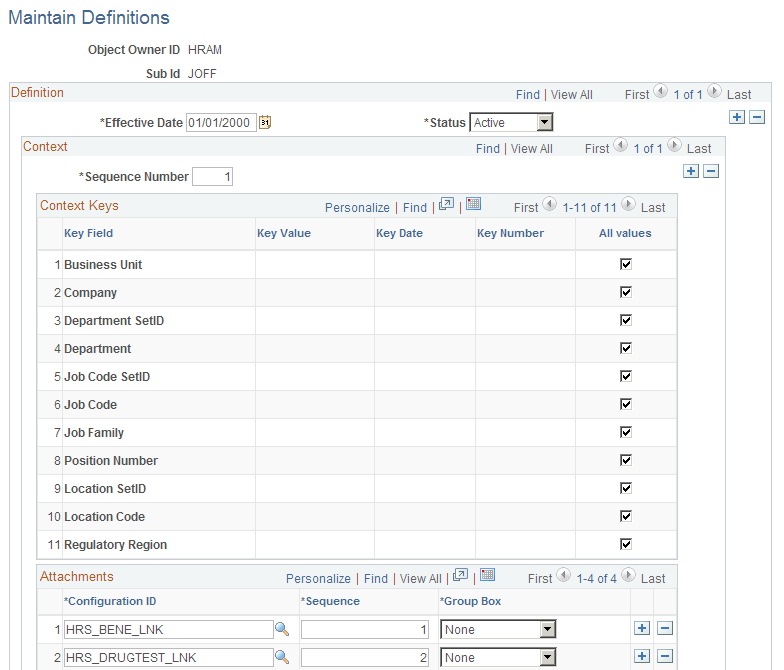Open the Effective Date calendar picker
Viewport: 784px width, 670px height.
[265, 122]
